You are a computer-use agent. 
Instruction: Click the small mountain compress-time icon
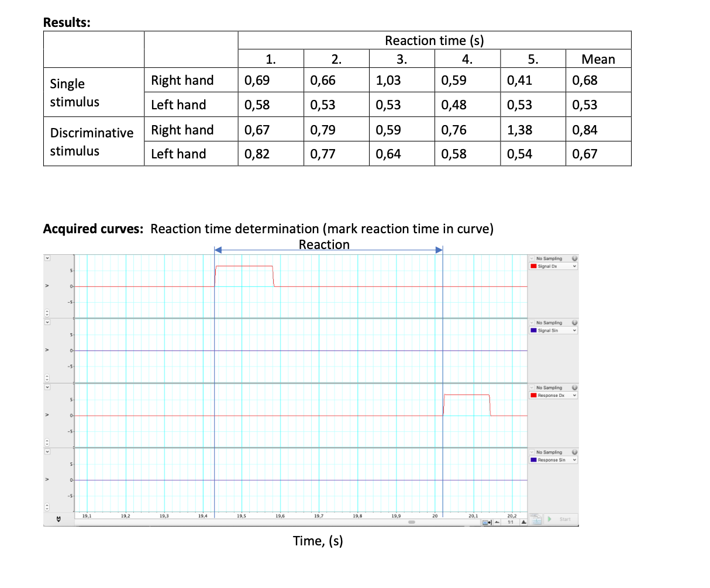pyautogui.click(x=497, y=522)
